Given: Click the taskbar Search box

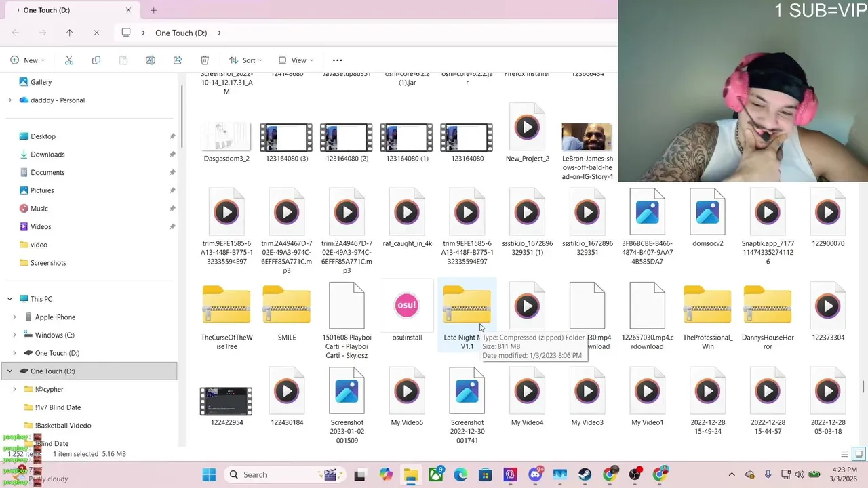Looking at the screenshot, I should (x=284, y=474).
